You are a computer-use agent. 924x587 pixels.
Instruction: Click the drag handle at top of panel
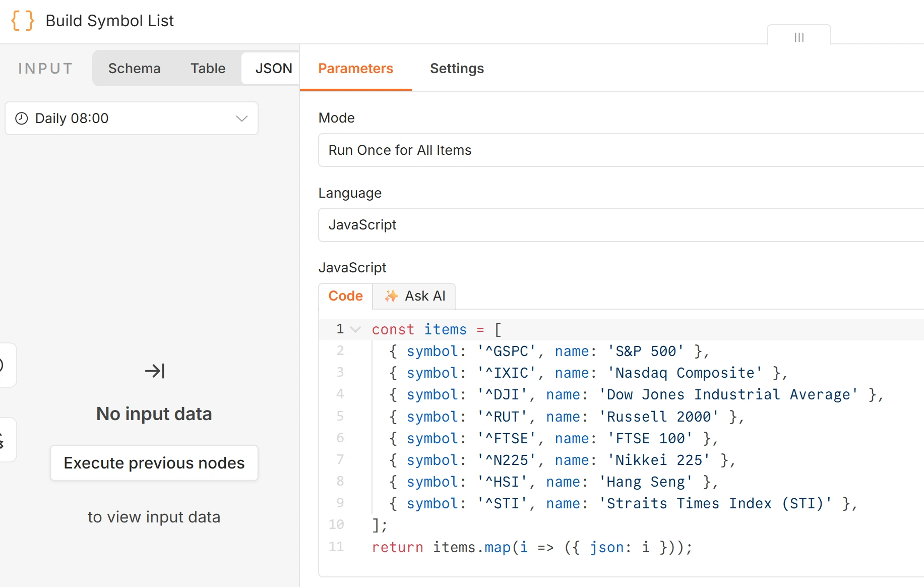tap(799, 37)
